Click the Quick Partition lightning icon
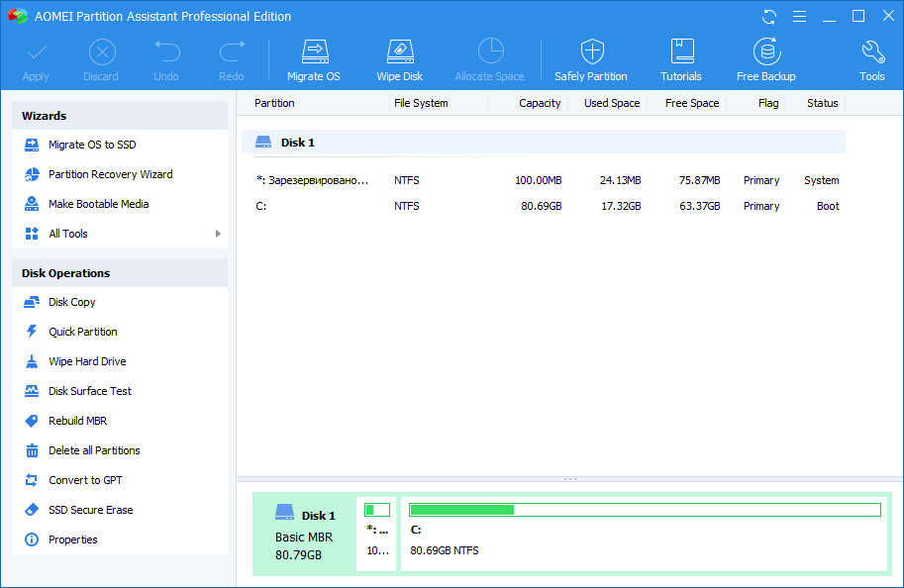 pyautogui.click(x=32, y=332)
